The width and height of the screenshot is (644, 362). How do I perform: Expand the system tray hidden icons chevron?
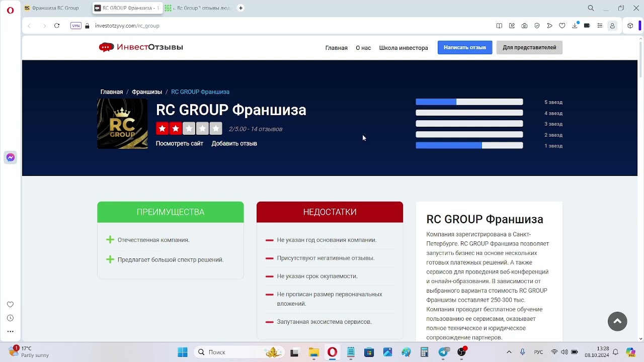(x=509, y=352)
